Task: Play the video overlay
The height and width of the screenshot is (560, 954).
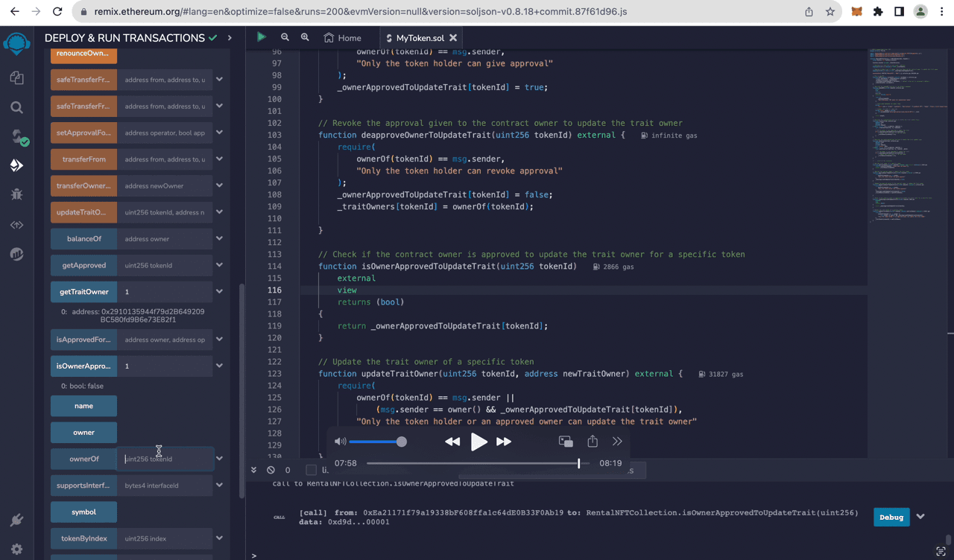Action: coord(478,442)
